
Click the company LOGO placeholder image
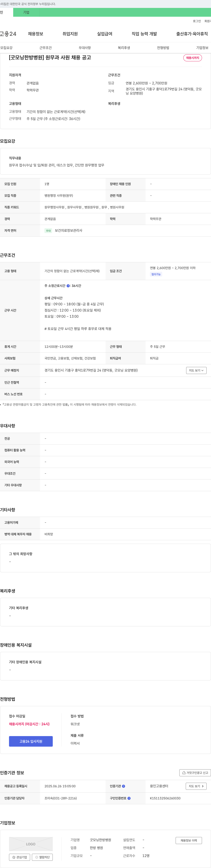pos(31,844)
